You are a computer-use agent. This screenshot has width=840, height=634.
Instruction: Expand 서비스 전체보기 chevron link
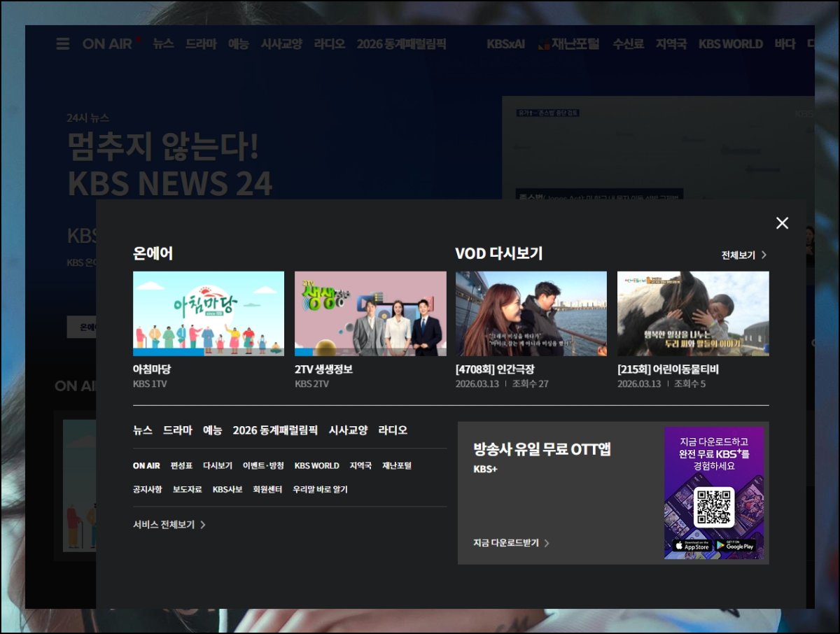169,524
